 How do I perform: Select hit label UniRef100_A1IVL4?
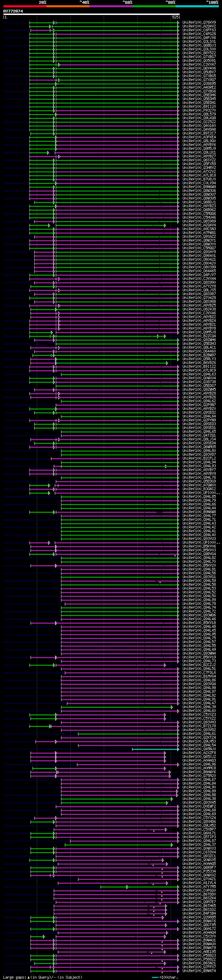tap(199, 883)
